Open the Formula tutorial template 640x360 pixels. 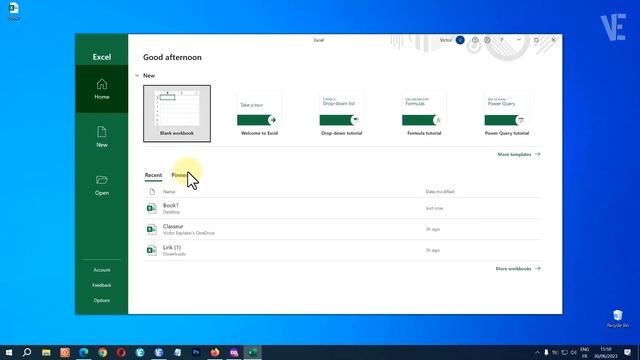tap(424, 113)
